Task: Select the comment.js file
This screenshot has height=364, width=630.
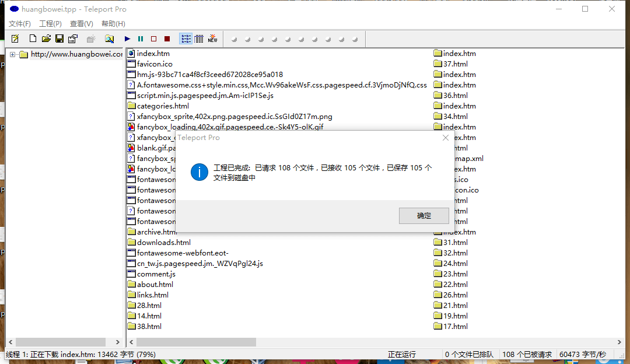Action: coord(156,274)
